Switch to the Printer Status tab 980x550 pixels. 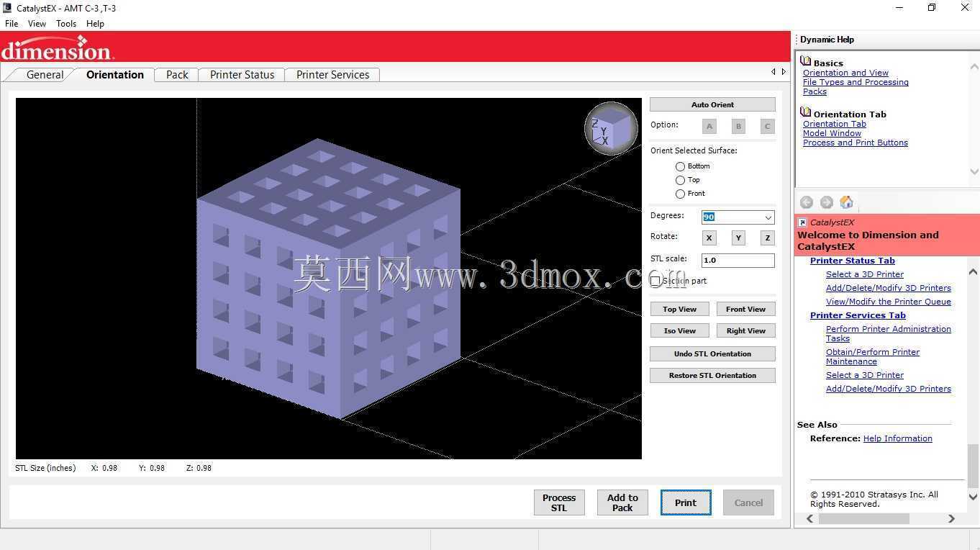pyautogui.click(x=242, y=75)
